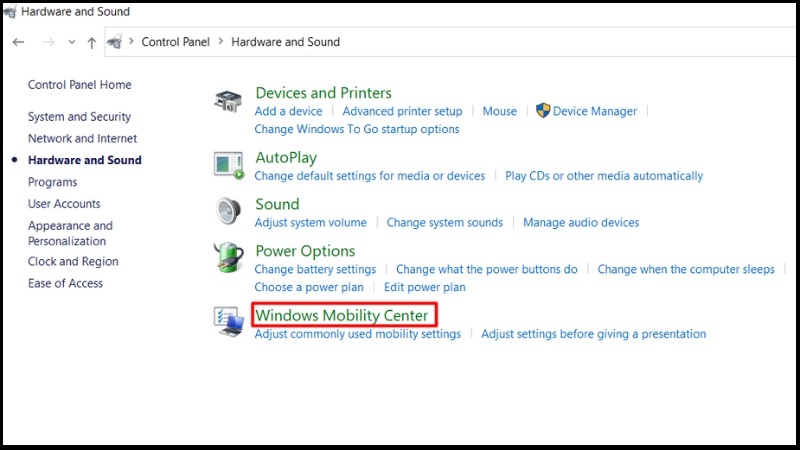Open Change system sounds link
Viewport: 800px width, 450px height.
tap(444, 222)
